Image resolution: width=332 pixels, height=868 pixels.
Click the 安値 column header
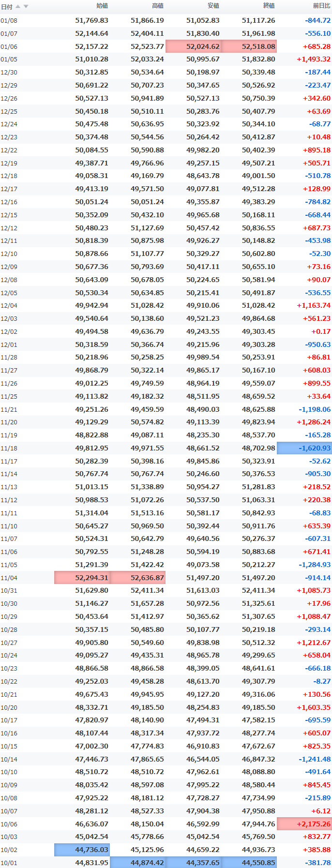tap(213, 6)
